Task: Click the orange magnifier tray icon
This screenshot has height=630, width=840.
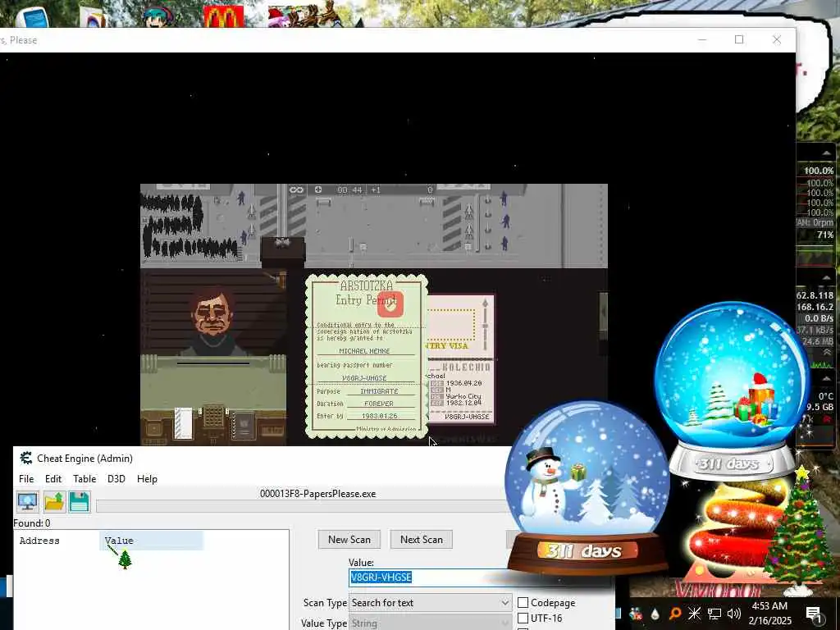Action: 674,614
